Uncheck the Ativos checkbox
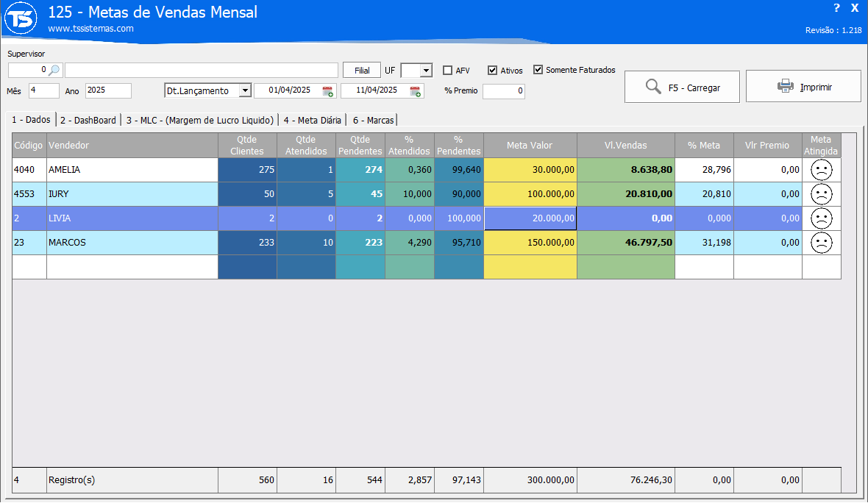 click(x=493, y=71)
